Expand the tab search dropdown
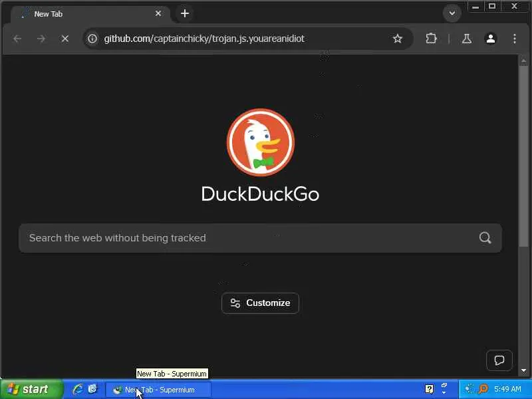Screen dimensions: 532x399 pyautogui.click(x=452, y=13)
